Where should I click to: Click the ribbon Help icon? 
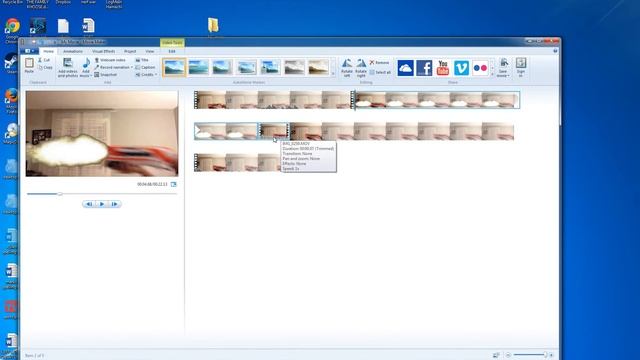coord(555,51)
